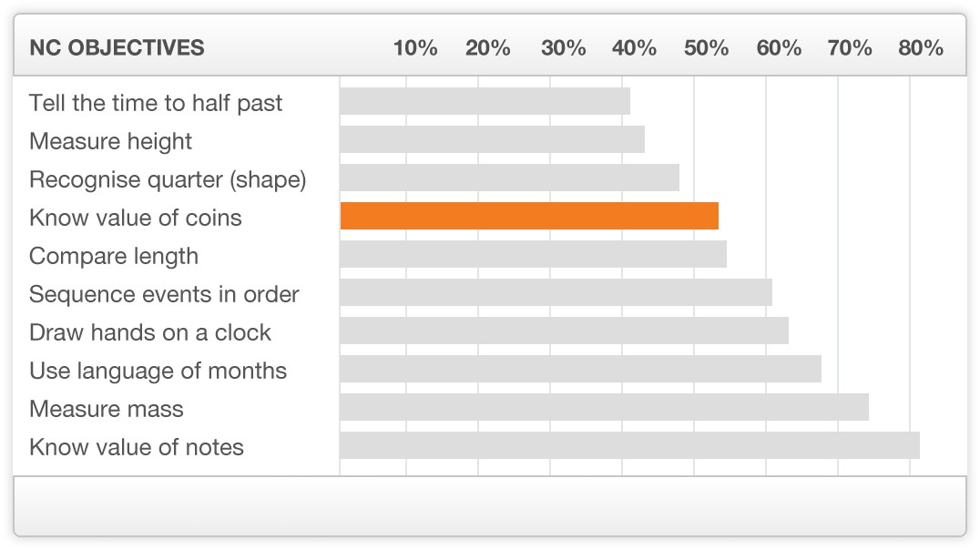Select the Measure mass label
The image size is (980, 550).
point(107,409)
